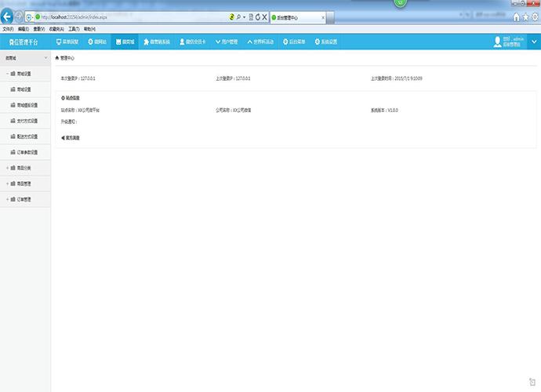Viewport: 541px width, 392px height.
Task: Open the IE favorites star icon
Action: pyautogui.click(x=525, y=16)
